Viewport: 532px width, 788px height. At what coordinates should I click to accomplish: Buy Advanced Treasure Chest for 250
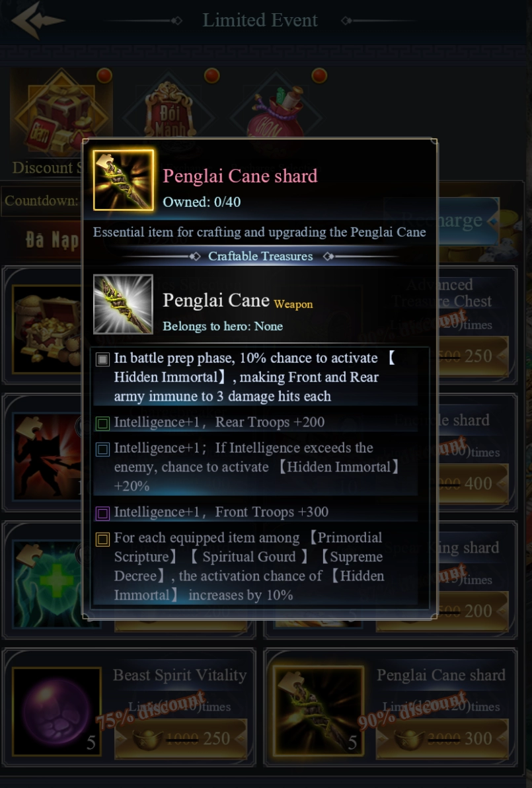tap(473, 356)
